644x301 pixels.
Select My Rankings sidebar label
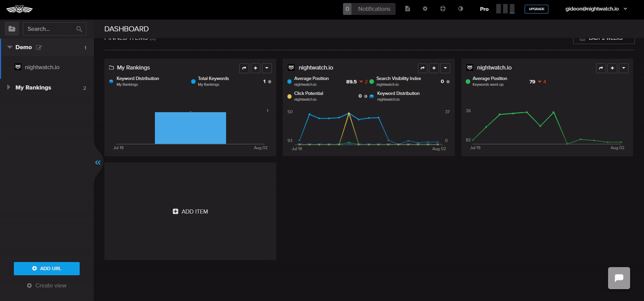coord(33,87)
